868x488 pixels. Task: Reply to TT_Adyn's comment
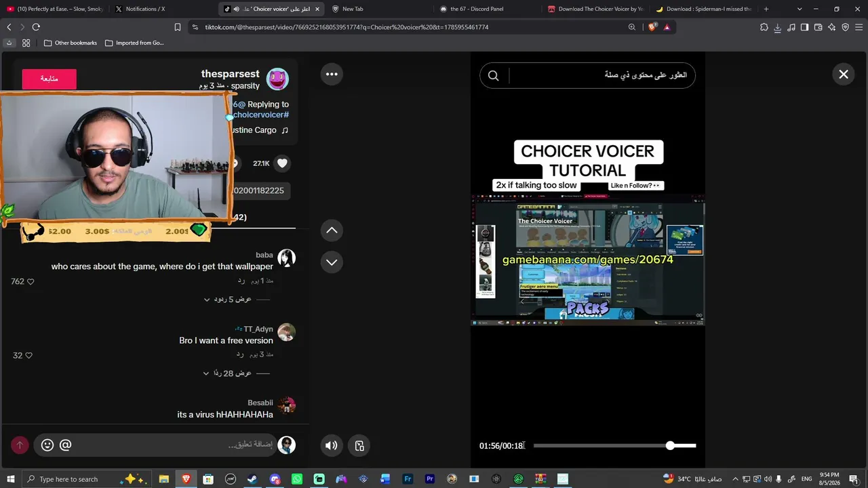coord(241,354)
